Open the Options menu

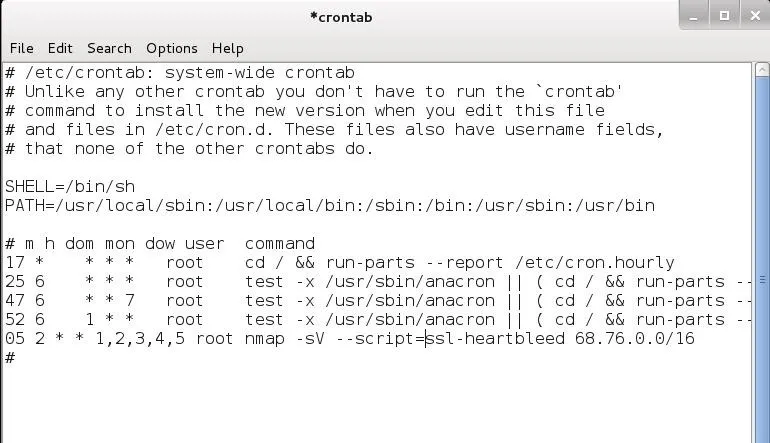(x=171, y=49)
